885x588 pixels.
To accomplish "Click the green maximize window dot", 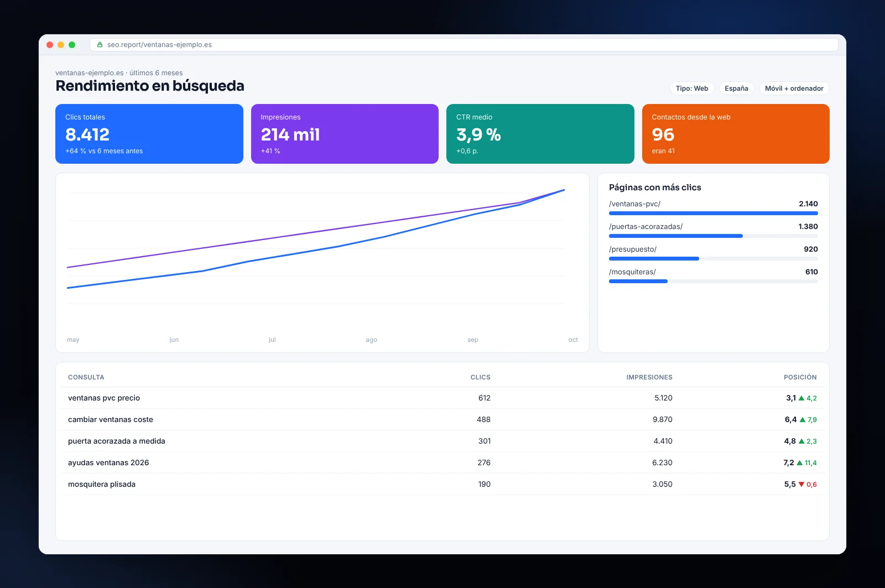I will click(72, 45).
